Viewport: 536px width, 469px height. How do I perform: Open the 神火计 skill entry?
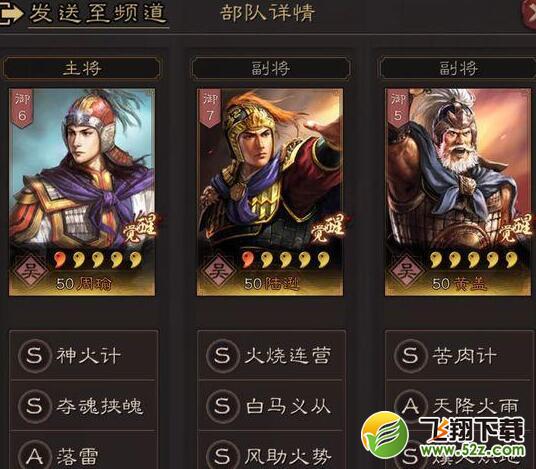coord(83,356)
